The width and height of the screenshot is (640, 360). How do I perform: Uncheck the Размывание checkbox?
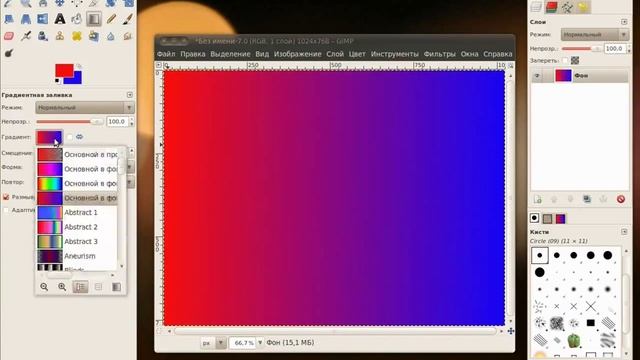(x=6, y=197)
